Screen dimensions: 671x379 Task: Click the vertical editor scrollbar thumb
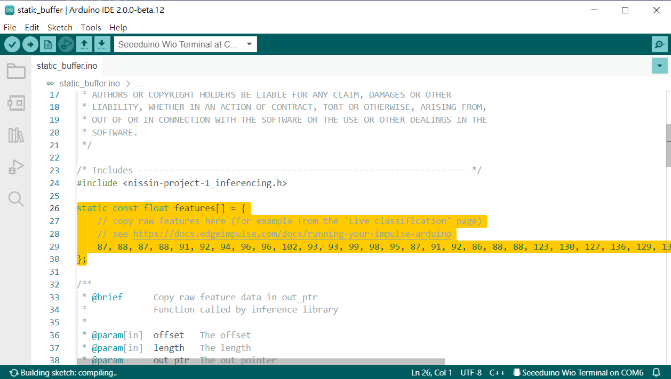pyautogui.click(x=668, y=145)
